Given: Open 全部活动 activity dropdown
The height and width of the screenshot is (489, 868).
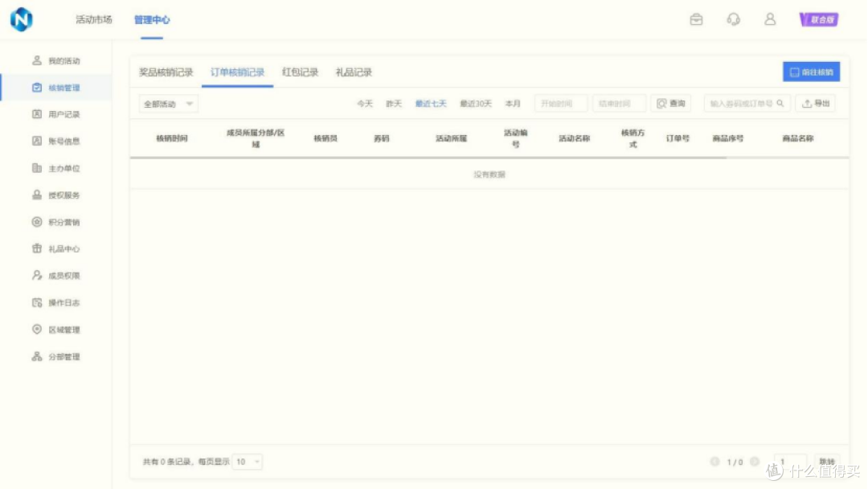Looking at the screenshot, I should 168,104.
